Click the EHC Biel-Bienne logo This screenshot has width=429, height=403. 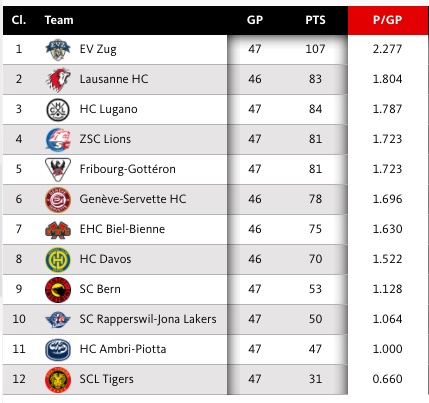point(58,230)
